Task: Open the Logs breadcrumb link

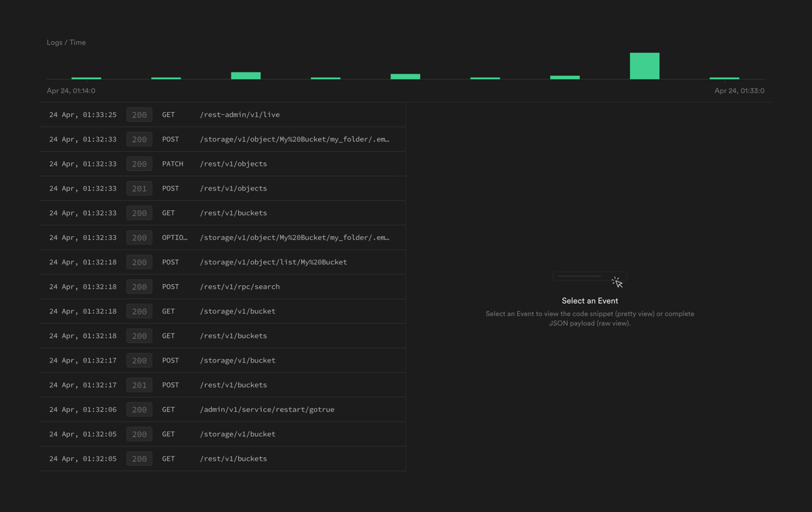Action: pyautogui.click(x=53, y=42)
